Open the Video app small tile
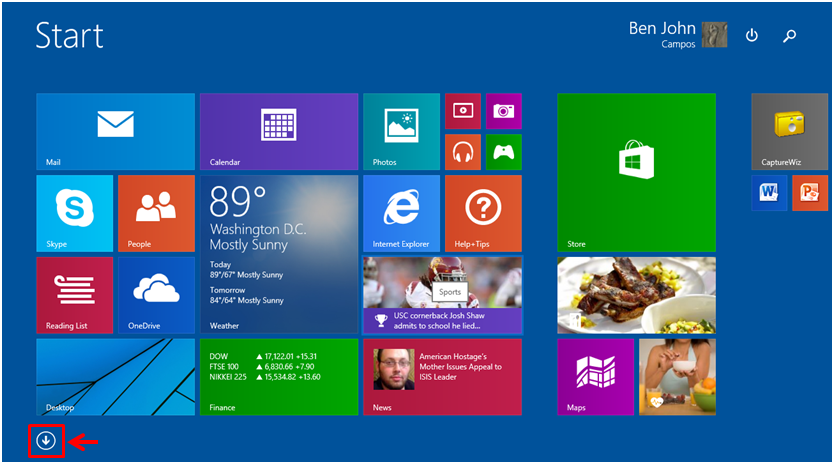 tap(463, 111)
